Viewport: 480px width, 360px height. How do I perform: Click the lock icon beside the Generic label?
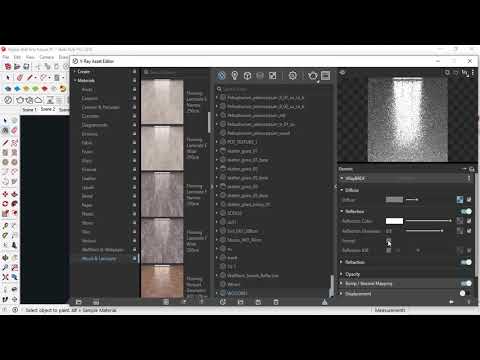(472, 169)
